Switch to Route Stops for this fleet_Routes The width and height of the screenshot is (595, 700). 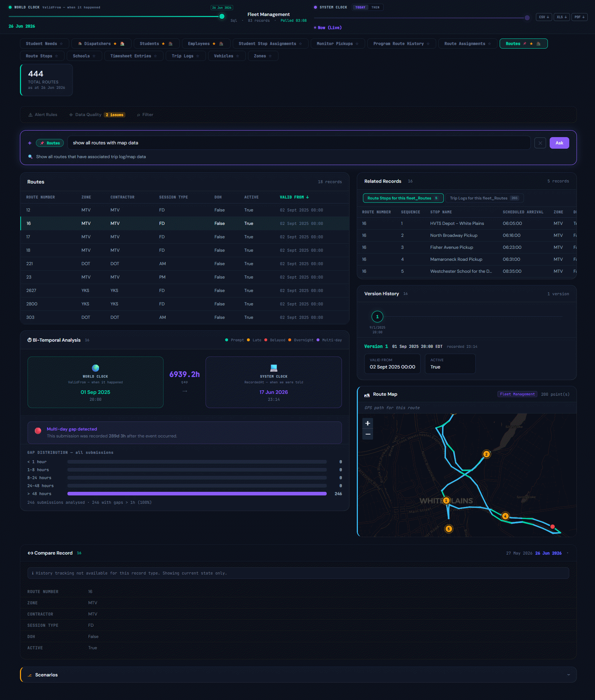[x=403, y=198]
